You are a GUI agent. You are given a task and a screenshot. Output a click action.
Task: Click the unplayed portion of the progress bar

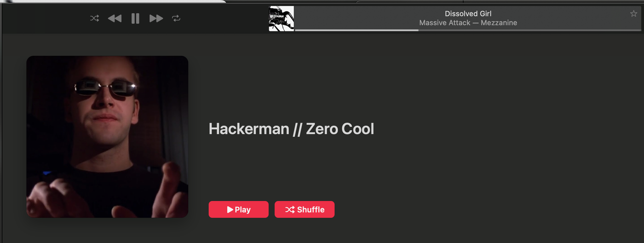pos(530,30)
